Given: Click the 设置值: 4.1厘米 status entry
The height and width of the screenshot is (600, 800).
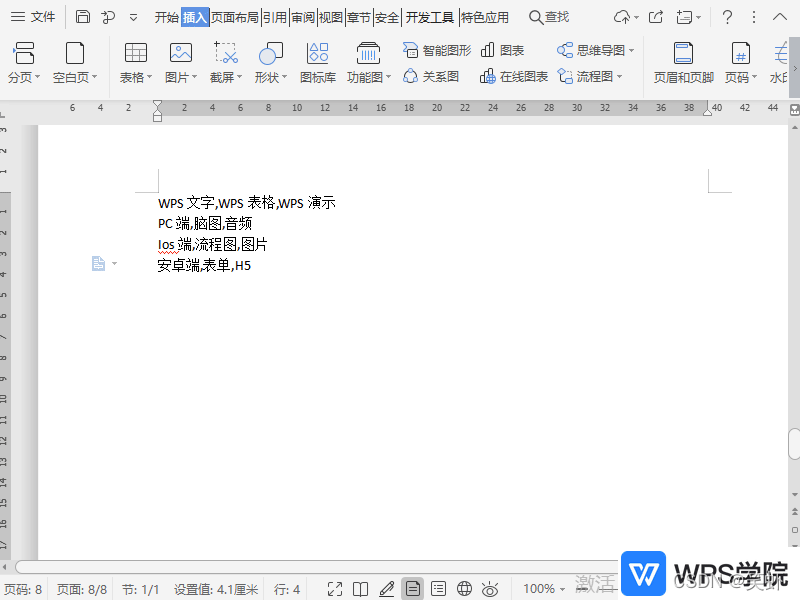Looking at the screenshot, I should [216, 590].
